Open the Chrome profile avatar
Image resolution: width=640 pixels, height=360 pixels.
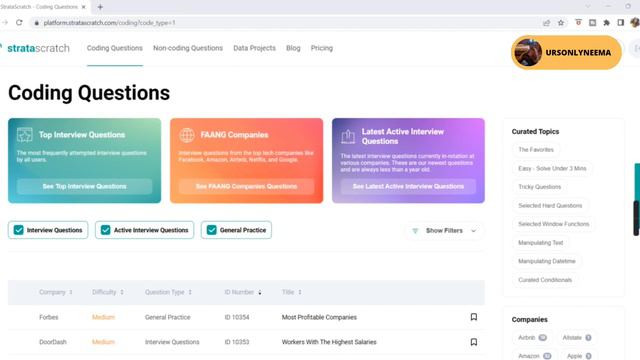[635, 23]
